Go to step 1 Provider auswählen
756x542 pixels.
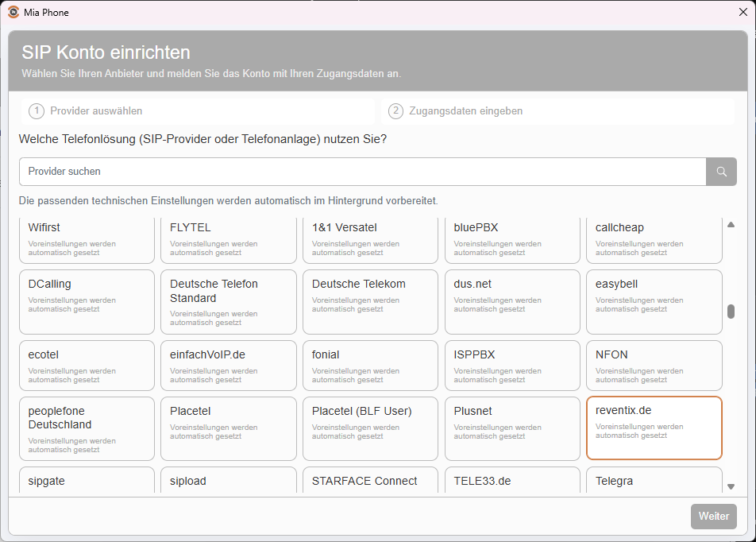[x=198, y=111]
